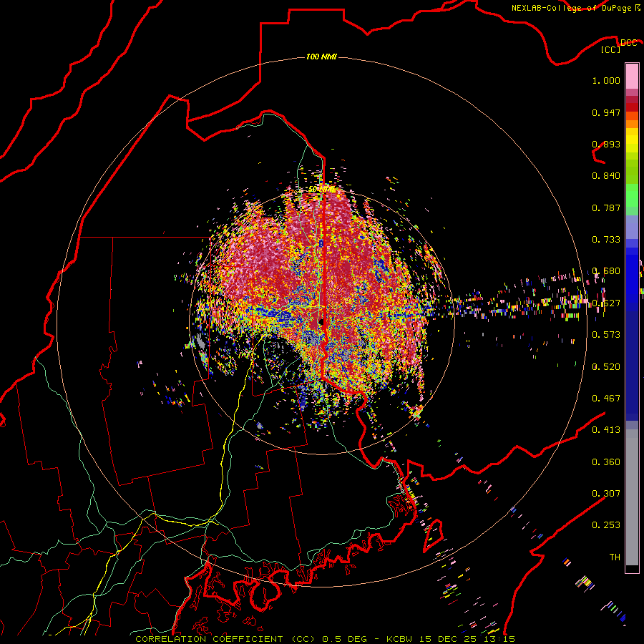Click the 0.680 legend value
This screenshot has width=644, height=644.
(x=606, y=271)
